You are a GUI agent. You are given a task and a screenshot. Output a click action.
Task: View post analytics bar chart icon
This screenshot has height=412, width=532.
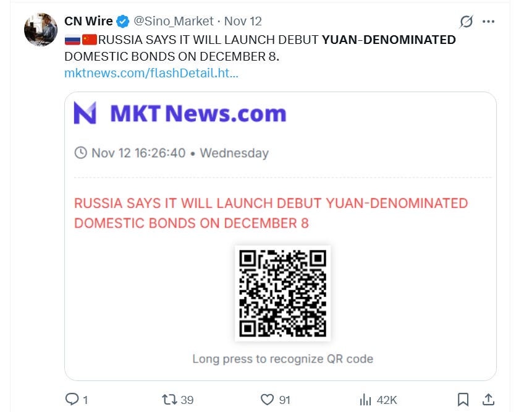pos(365,400)
